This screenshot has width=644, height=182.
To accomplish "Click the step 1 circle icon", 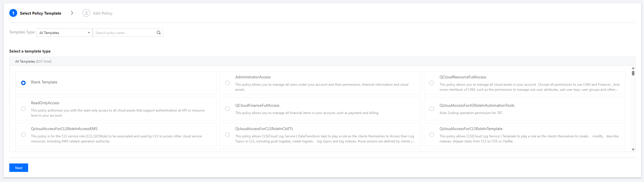I will click(13, 13).
